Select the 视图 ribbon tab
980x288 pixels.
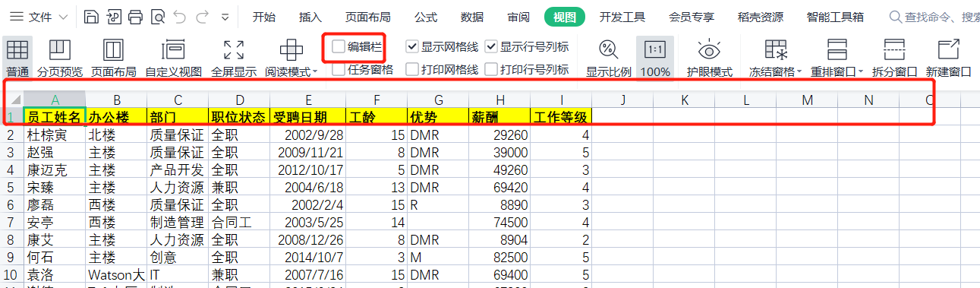tap(565, 17)
